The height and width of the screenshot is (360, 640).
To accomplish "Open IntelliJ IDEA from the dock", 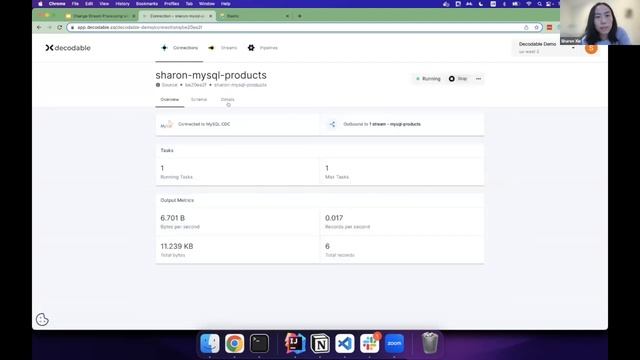I will [295, 343].
